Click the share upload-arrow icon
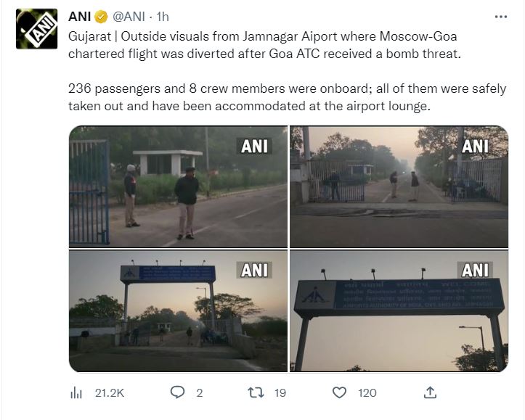Viewport: 525px width, 420px height. point(429,392)
